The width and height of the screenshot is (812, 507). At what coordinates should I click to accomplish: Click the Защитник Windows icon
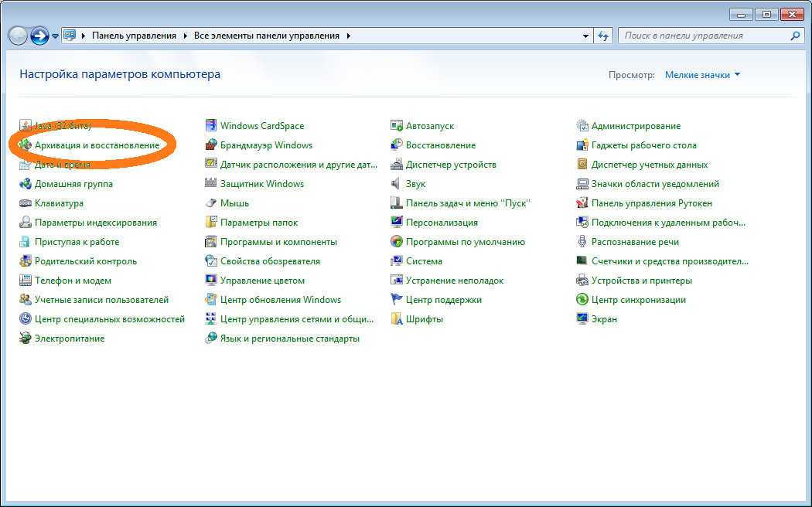point(211,184)
